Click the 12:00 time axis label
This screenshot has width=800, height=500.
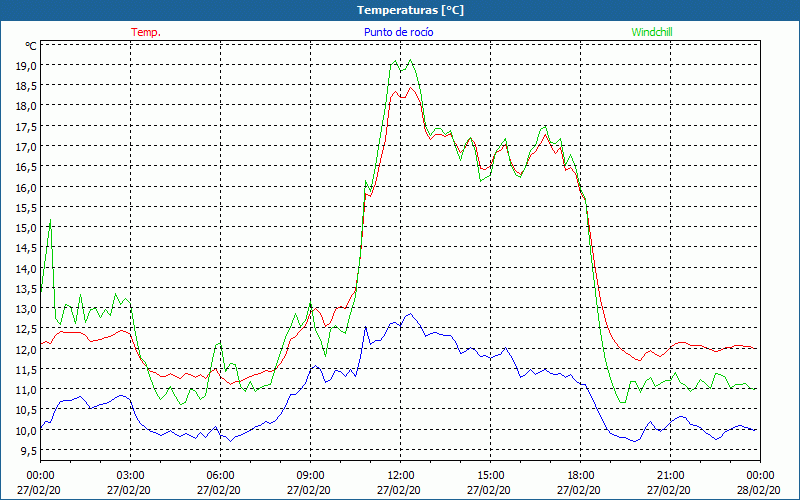coord(401,476)
